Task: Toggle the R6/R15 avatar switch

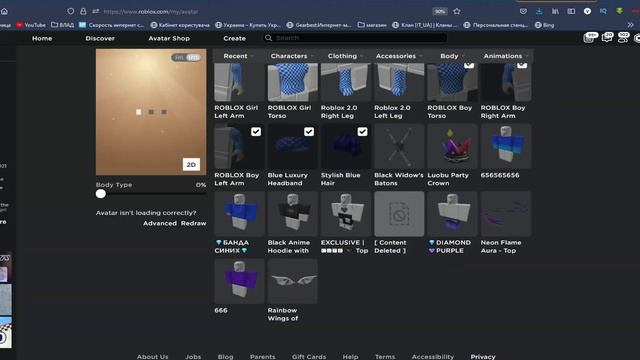Action: (186, 58)
